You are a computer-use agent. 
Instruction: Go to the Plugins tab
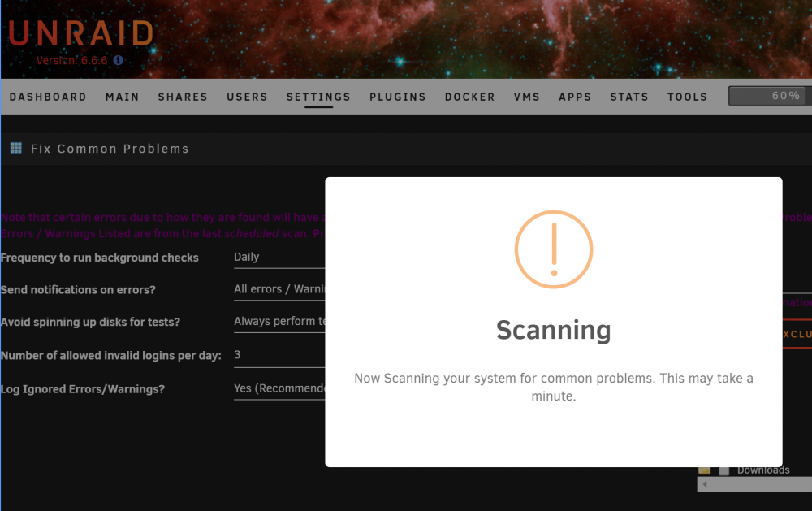pos(398,97)
